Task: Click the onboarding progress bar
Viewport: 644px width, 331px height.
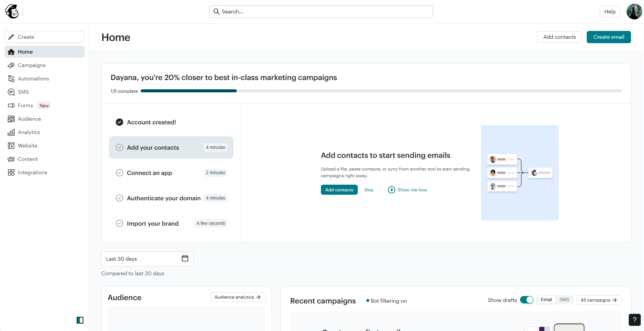Action: coord(381,91)
